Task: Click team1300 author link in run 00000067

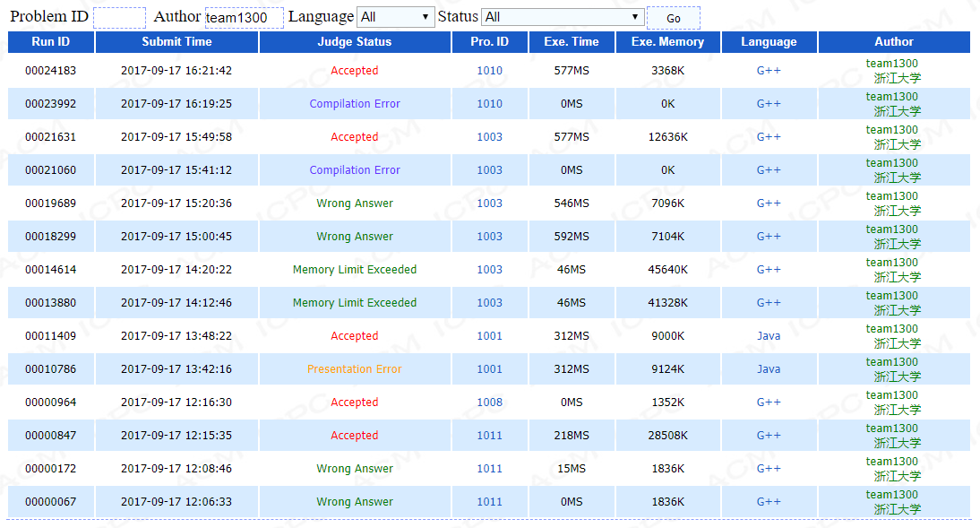Action: (x=891, y=495)
